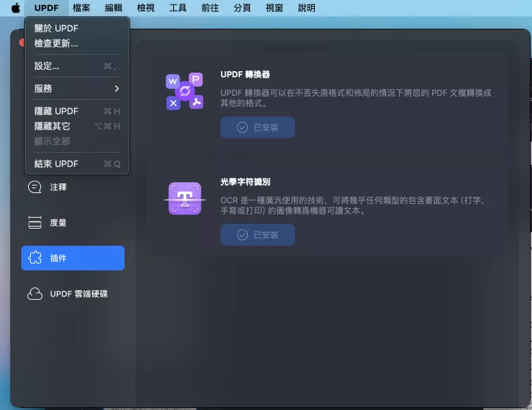Click the UPDF 雲端硬碟 cloud icon
The image size is (532, 410).
pyautogui.click(x=35, y=294)
